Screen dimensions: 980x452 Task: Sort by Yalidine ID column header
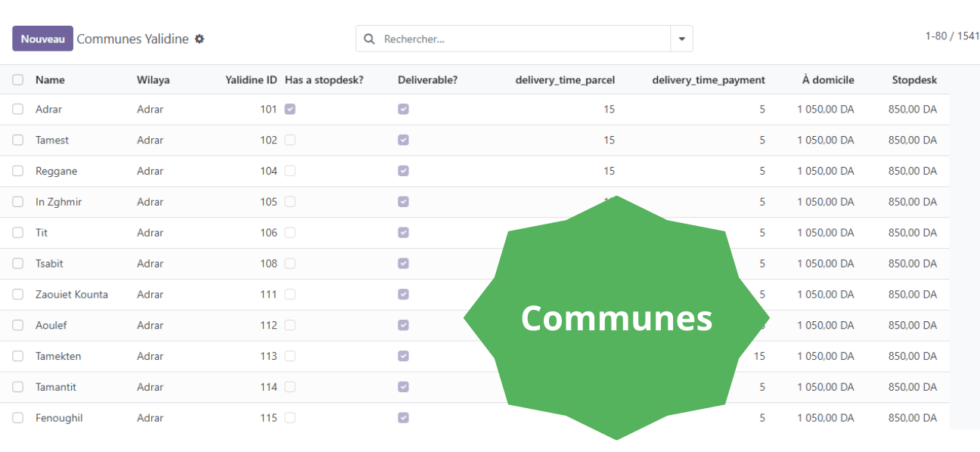point(251,79)
